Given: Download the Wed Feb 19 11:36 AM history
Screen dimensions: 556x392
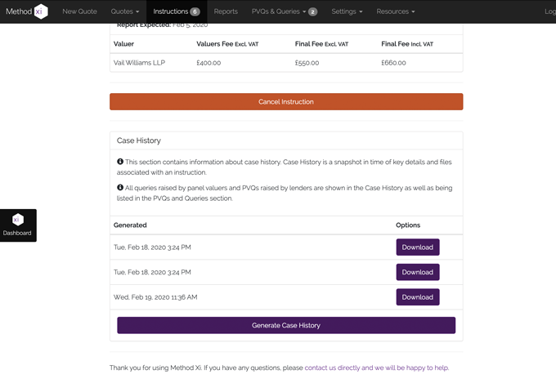Looking at the screenshot, I should click(418, 297).
